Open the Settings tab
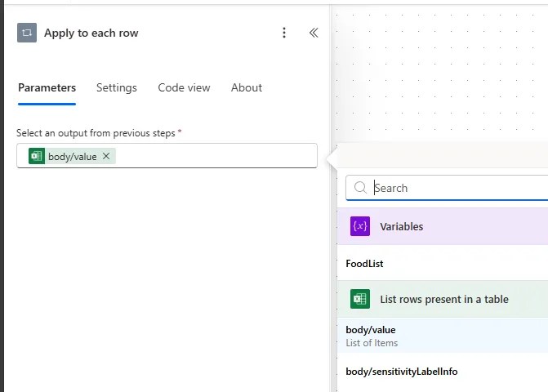548x392 pixels. pyautogui.click(x=116, y=88)
